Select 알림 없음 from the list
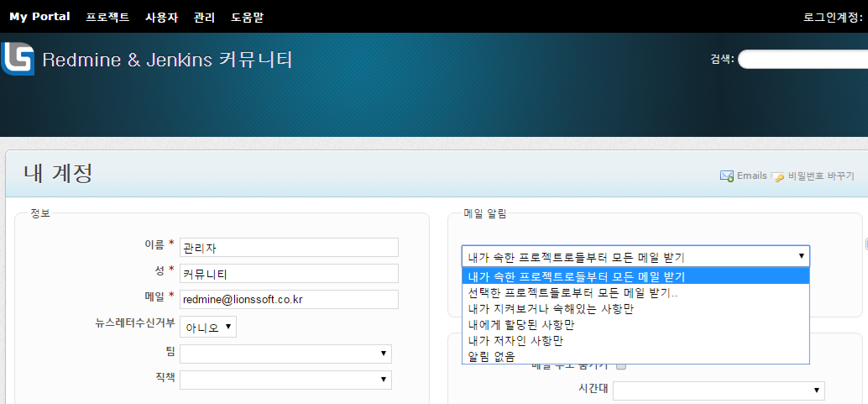 tap(491, 356)
